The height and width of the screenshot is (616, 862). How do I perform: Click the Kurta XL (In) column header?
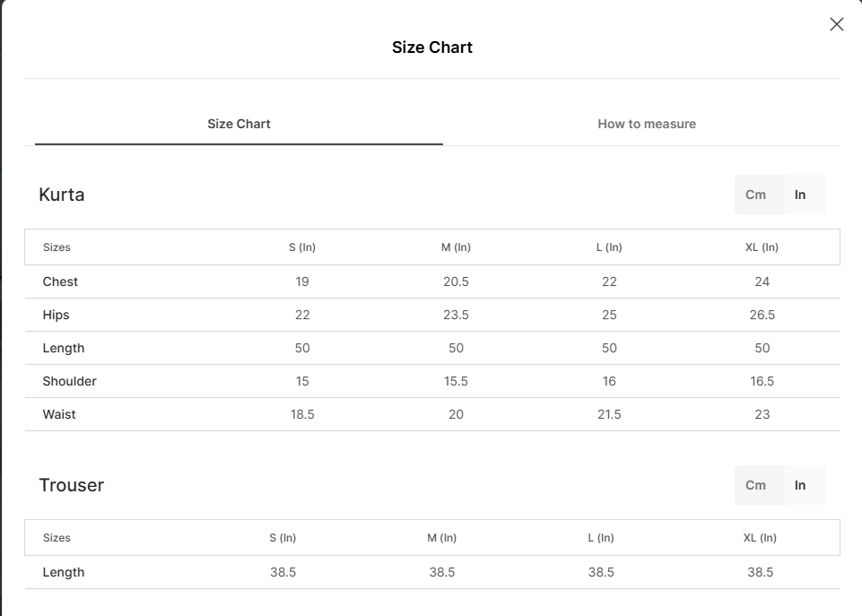coord(762,247)
